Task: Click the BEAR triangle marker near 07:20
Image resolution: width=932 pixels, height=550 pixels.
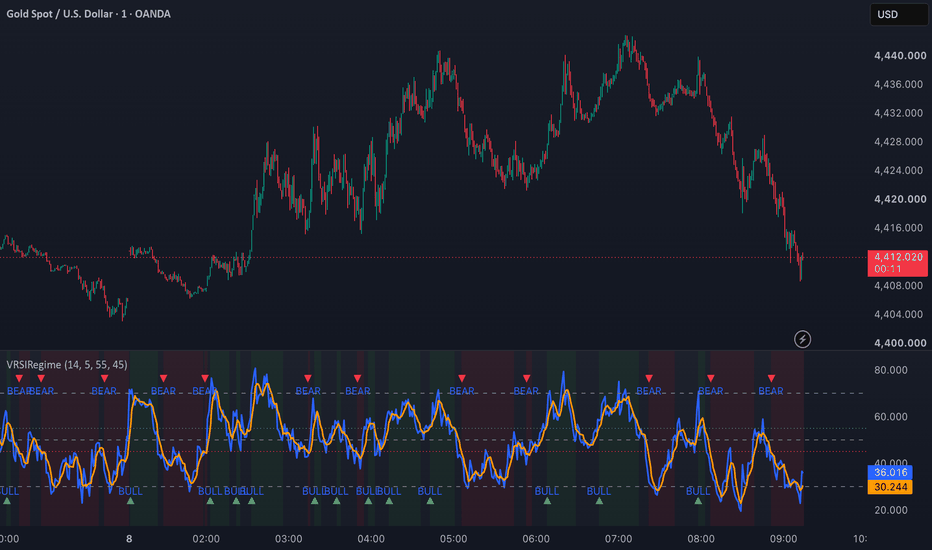Action: tap(648, 379)
